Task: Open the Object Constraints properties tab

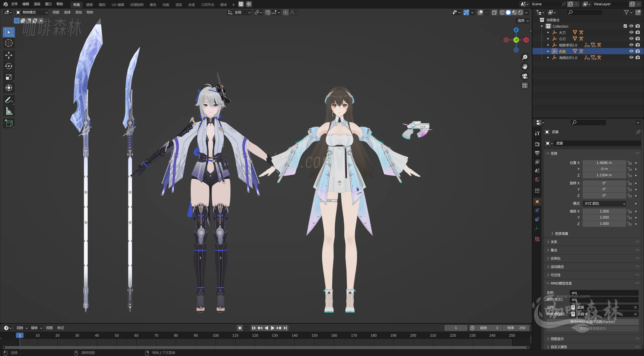Action: [x=537, y=219]
